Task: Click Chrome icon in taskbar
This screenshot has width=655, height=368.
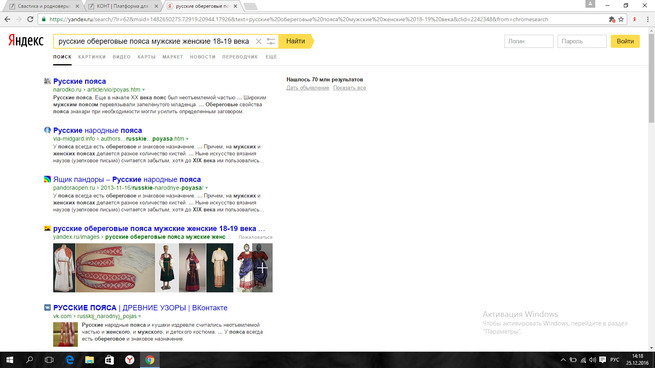Action: pos(150,360)
